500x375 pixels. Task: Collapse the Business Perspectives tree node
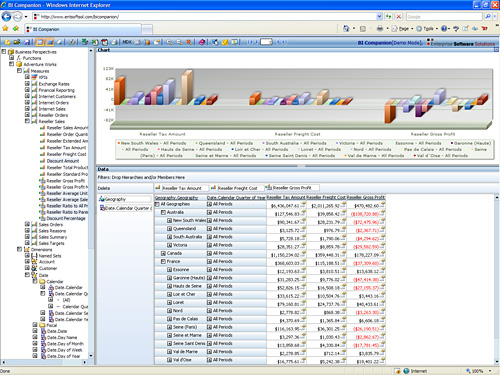coord(4,52)
